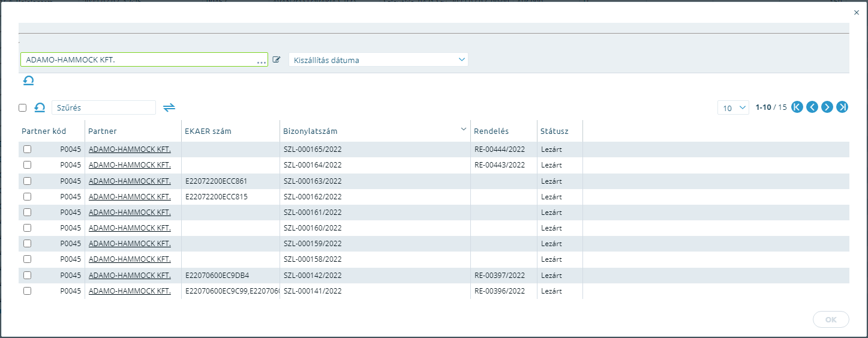Click sort chevron in Bizonylatszám header
Viewport: 868px width, 338px height.
[x=463, y=129]
